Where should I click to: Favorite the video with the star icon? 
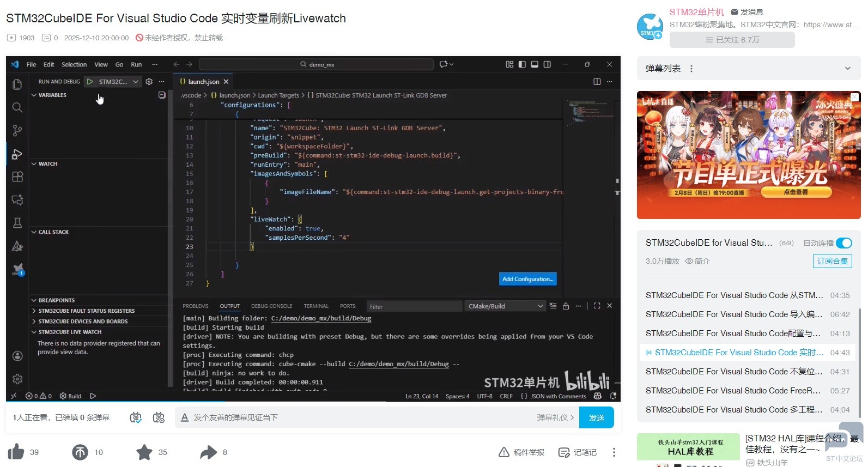pyautogui.click(x=144, y=452)
